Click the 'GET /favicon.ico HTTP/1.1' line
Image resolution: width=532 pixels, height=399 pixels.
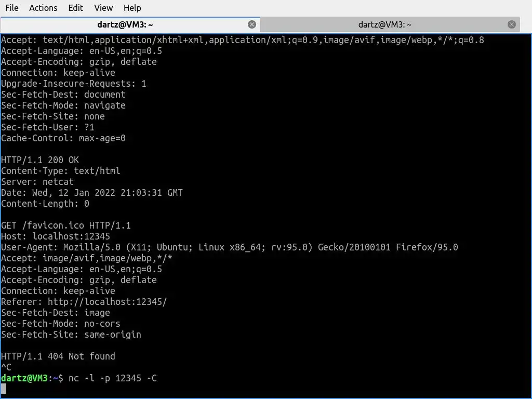tap(66, 225)
